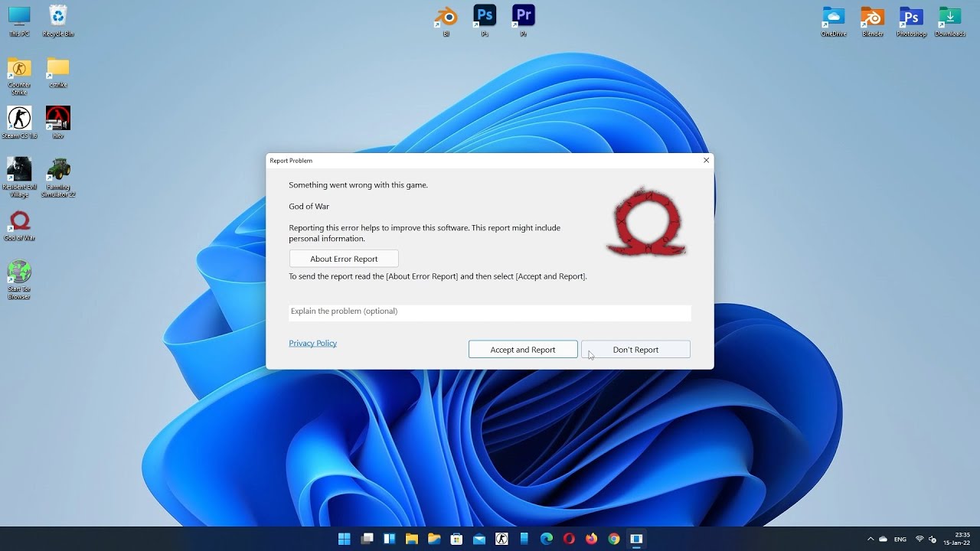This screenshot has width=980, height=551.
Task: Choose Don't Report in the dialog
Action: (635, 350)
